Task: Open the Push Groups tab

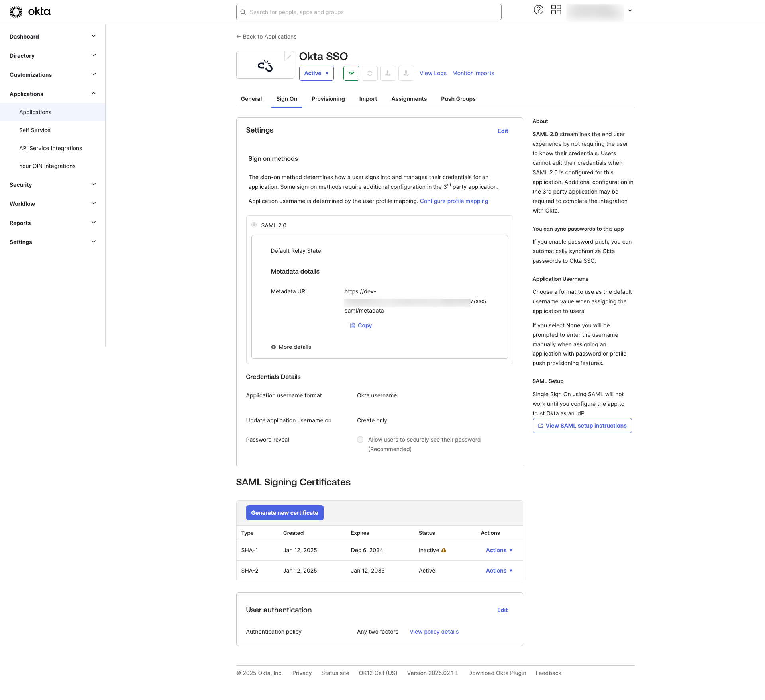Action: click(458, 99)
